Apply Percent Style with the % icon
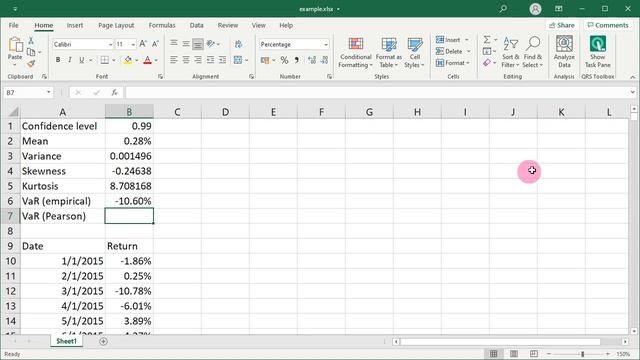Viewport: 640px width, 360px height. click(x=284, y=60)
